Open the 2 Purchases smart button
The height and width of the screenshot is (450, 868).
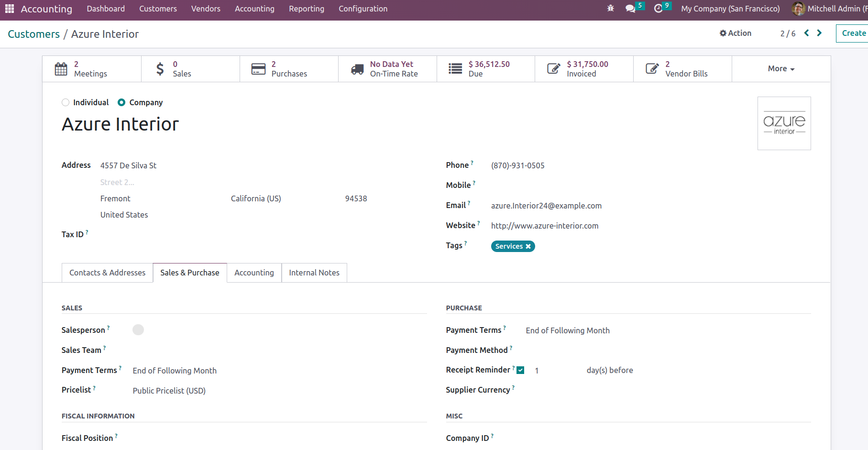pyautogui.click(x=289, y=69)
